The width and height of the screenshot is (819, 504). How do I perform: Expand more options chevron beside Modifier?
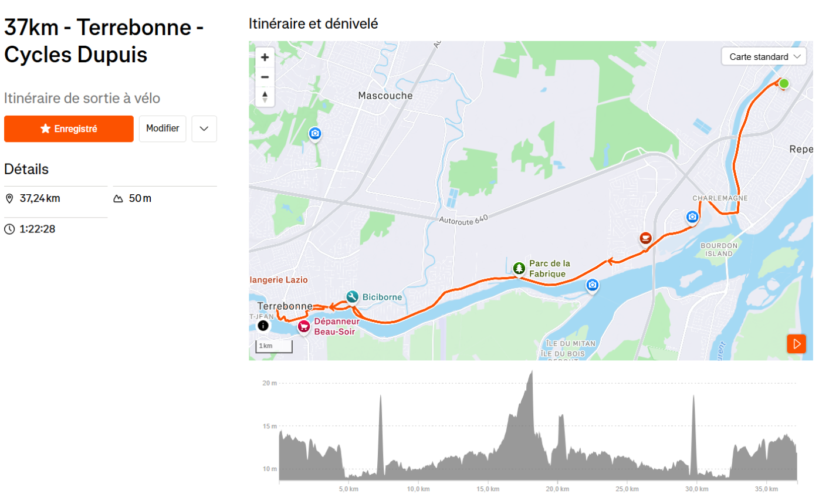(204, 129)
